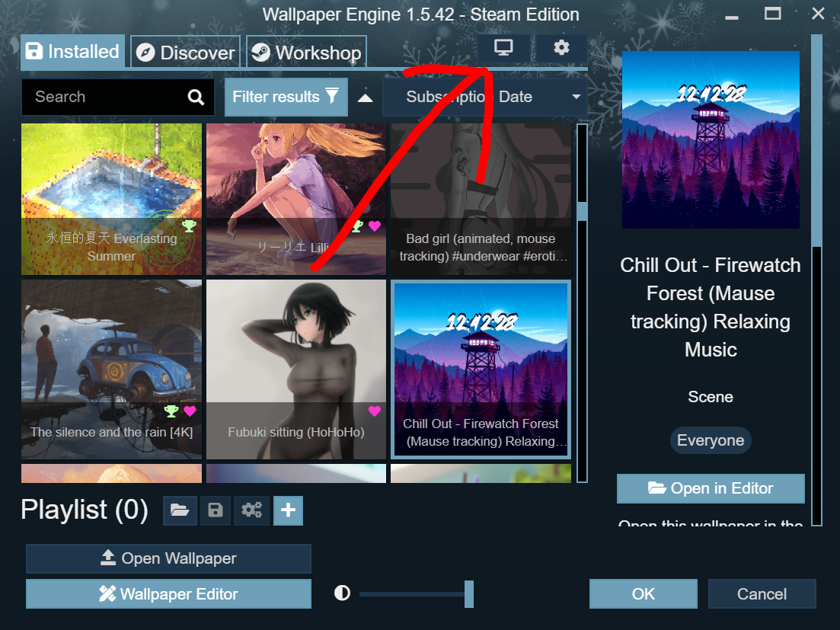
Task: Confirm with the OK button
Action: (643, 593)
